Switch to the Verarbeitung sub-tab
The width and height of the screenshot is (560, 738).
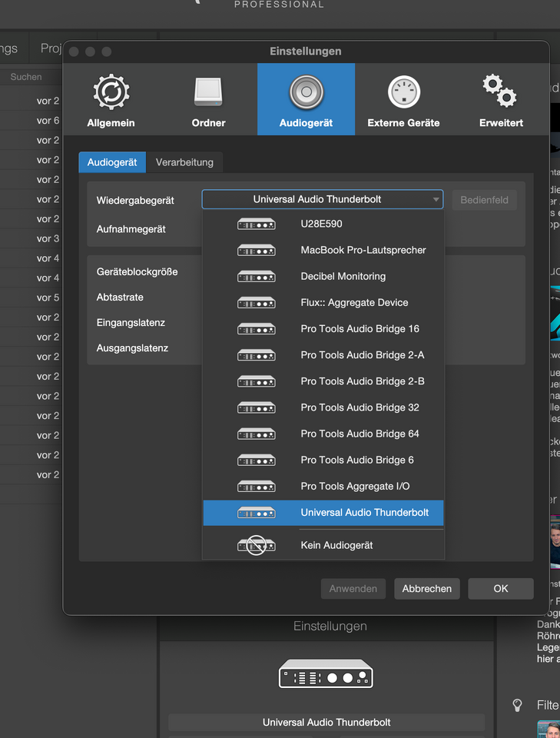coord(184,162)
